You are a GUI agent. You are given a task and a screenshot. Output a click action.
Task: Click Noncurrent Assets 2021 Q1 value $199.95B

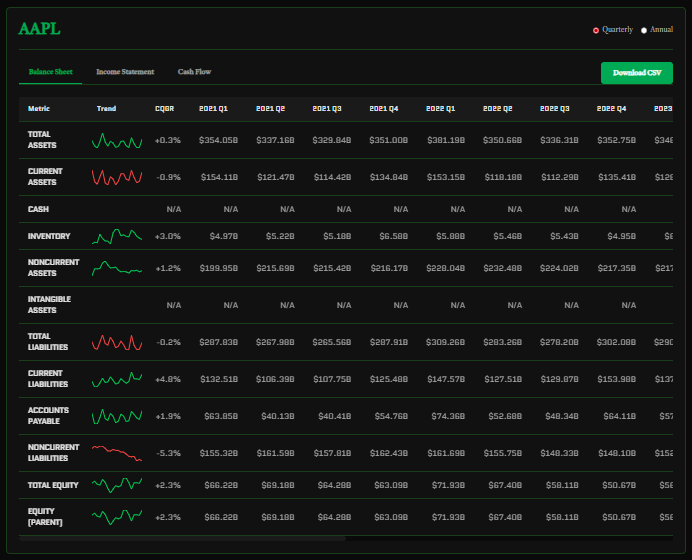[218, 268]
